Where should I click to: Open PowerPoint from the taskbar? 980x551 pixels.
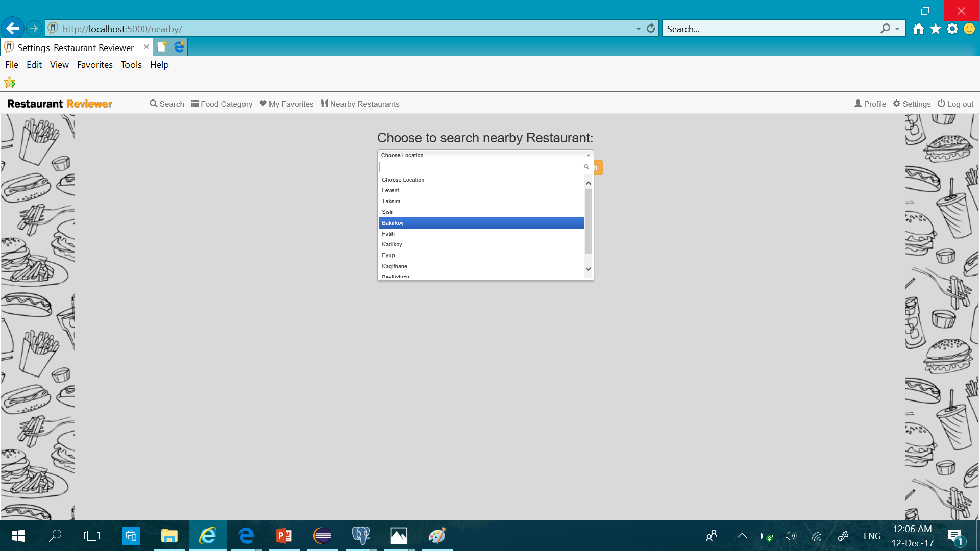[x=284, y=536]
